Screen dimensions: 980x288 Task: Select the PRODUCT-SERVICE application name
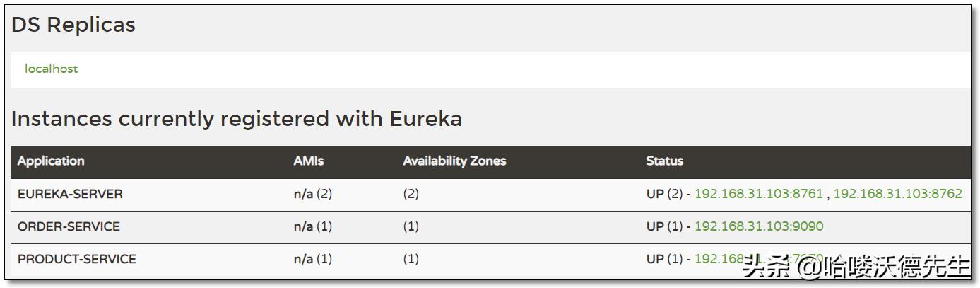(76, 259)
